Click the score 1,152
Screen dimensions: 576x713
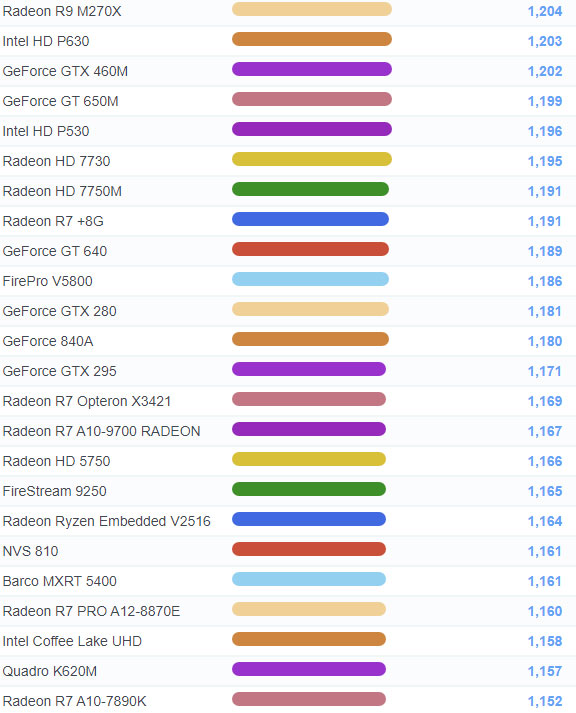point(545,702)
